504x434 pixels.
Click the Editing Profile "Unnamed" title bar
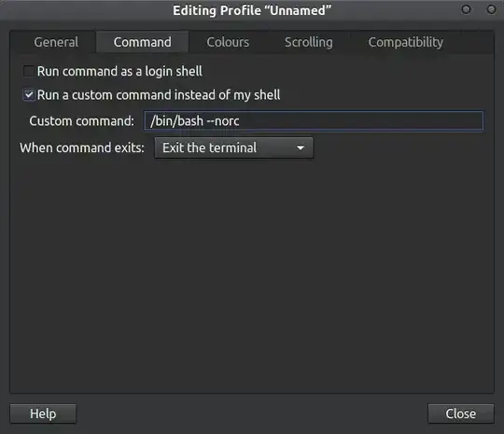[x=252, y=10]
